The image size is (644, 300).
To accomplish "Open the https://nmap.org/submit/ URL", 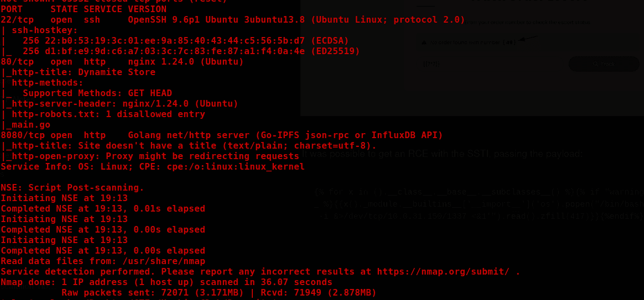I will 443,272.
